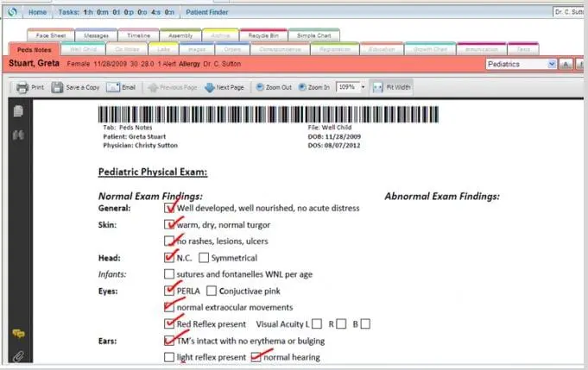Viewport: 588px width, 370px height.
Task: Click the 'Dr. C. Sutt' user field
Action: click(x=568, y=12)
